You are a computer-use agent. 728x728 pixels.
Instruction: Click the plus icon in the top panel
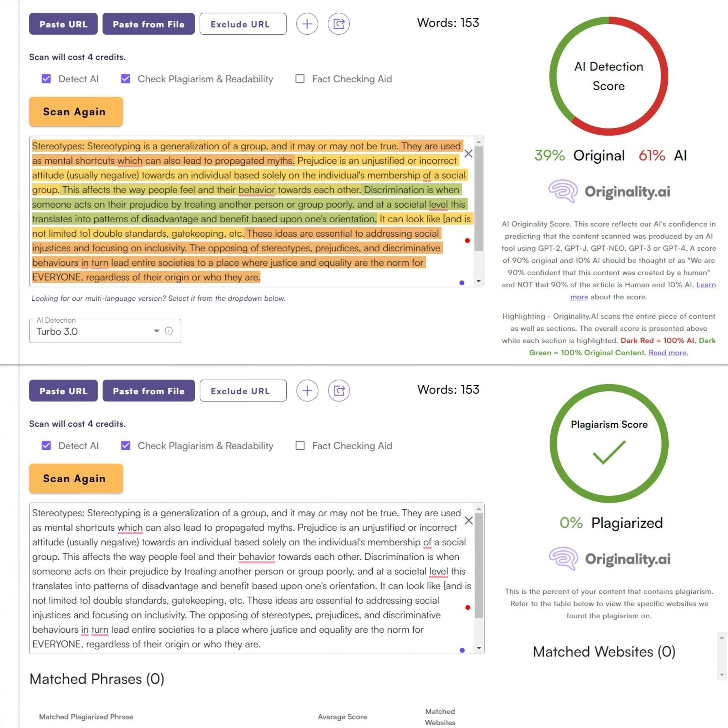click(x=307, y=24)
